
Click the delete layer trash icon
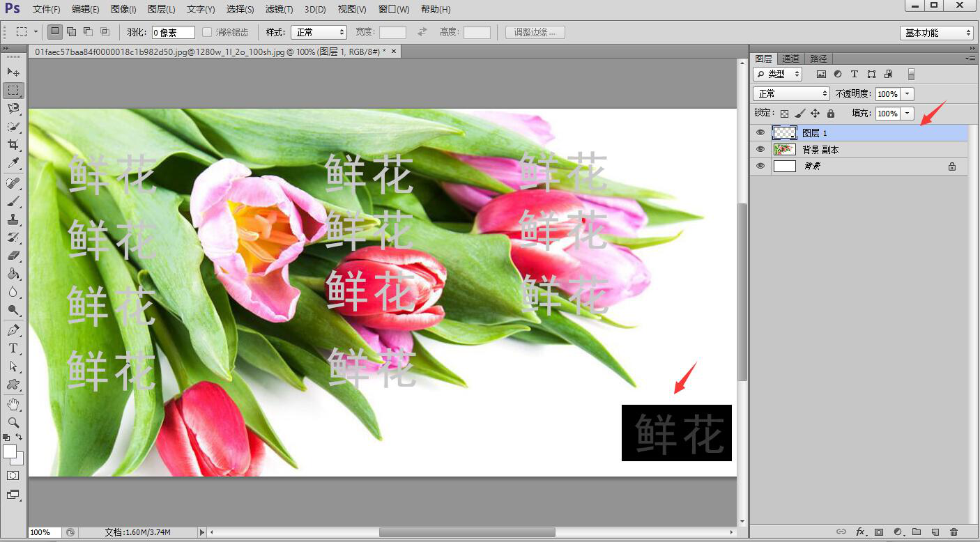954,532
